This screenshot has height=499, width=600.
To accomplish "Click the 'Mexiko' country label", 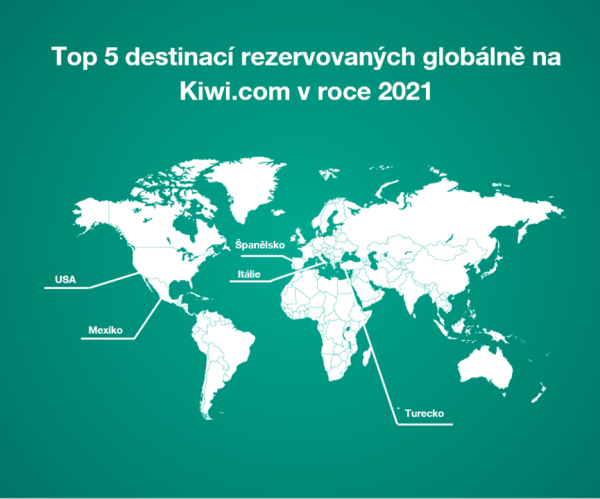I will coord(105,330).
